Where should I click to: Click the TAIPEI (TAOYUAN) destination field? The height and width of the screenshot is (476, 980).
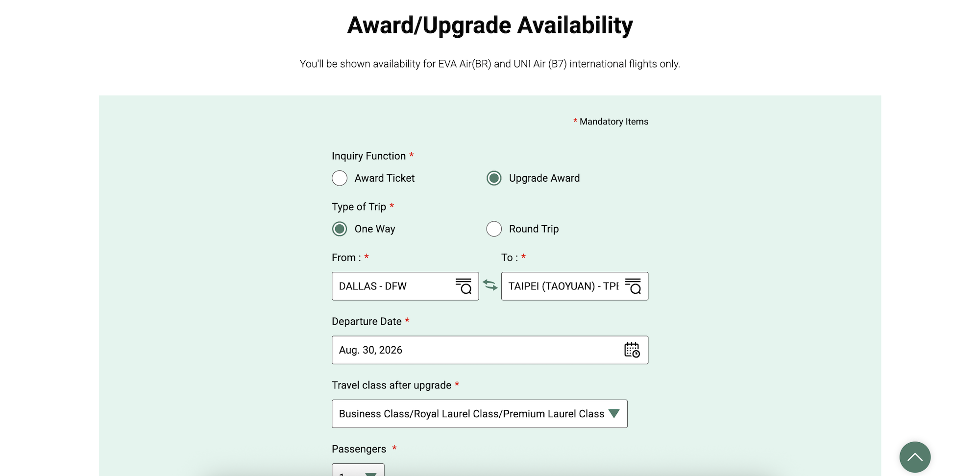[x=563, y=286]
